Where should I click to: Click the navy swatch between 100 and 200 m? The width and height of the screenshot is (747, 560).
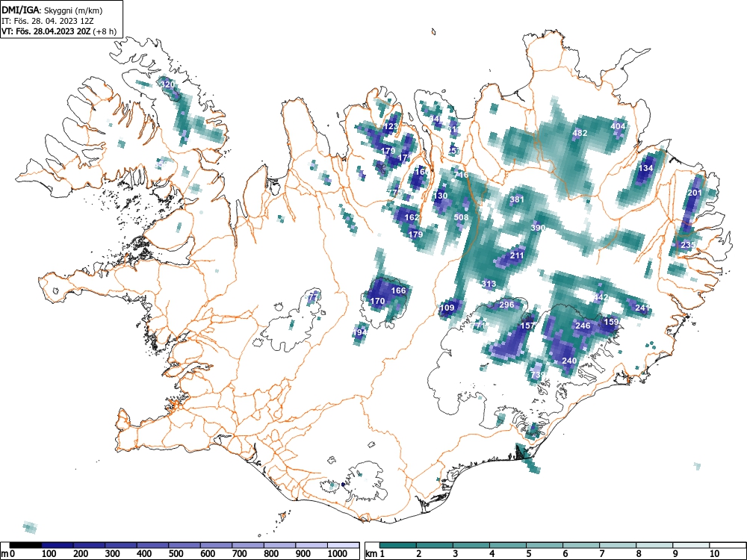(58, 545)
